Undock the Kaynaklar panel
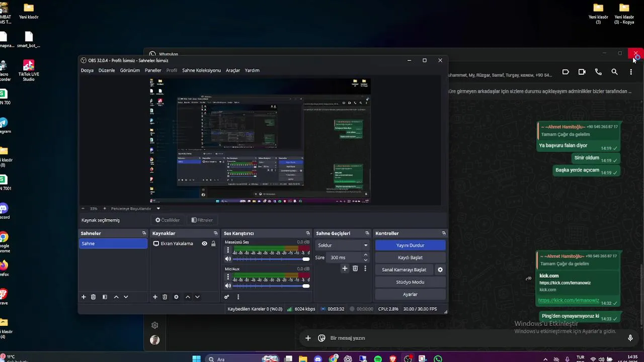The width and height of the screenshot is (644, 362). tap(215, 233)
